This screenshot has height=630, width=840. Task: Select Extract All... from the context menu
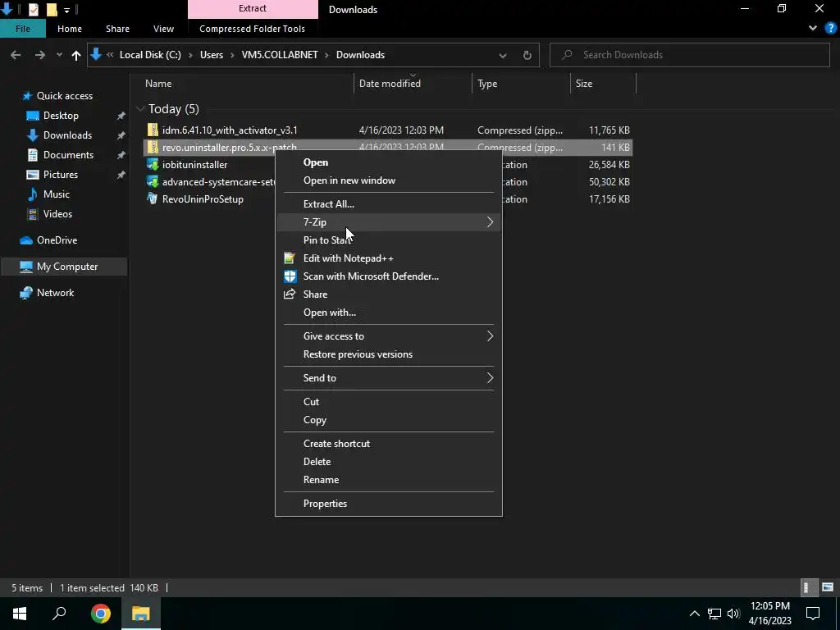(x=389, y=204)
